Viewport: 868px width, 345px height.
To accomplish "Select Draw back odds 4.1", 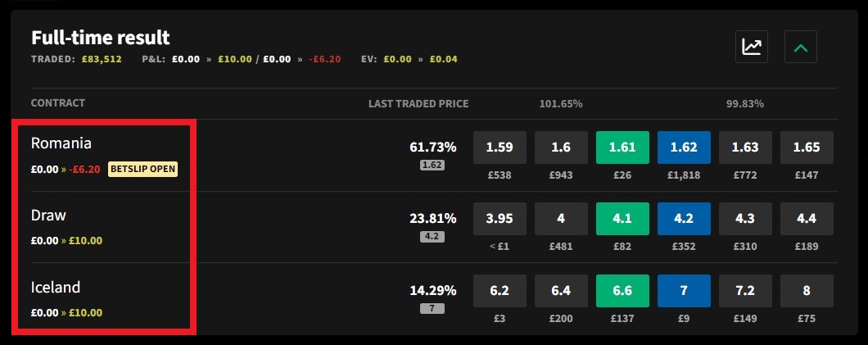I will pos(622,219).
